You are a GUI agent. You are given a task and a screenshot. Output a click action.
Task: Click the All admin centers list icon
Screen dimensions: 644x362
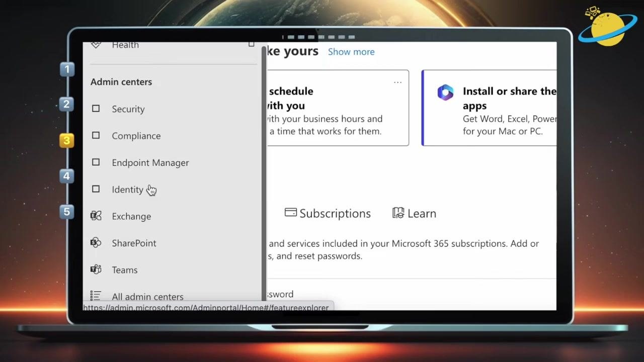click(96, 296)
